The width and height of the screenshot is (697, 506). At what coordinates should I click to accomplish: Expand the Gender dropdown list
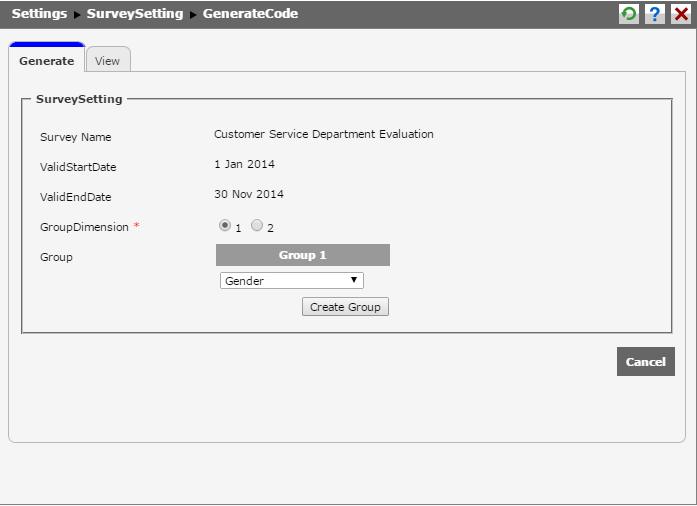pyautogui.click(x=291, y=281)
